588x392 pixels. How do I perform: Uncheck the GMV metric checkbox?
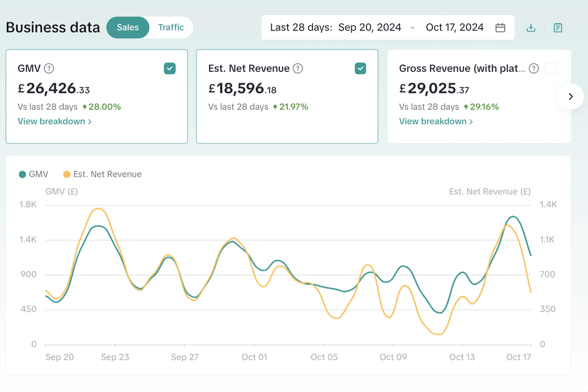(169, 68)
